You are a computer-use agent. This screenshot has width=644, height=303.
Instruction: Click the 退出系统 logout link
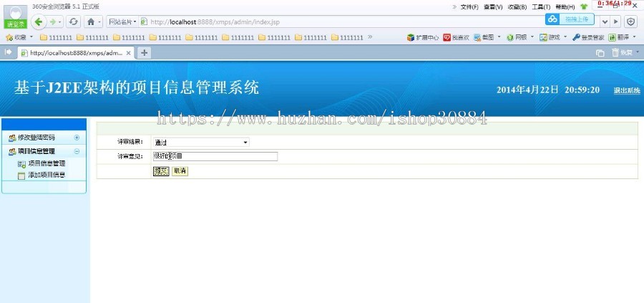[x=627, y=91]
